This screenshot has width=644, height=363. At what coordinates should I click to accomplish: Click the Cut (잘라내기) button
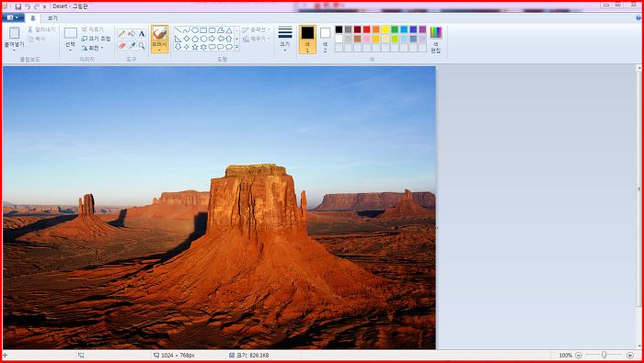point(41,29)
